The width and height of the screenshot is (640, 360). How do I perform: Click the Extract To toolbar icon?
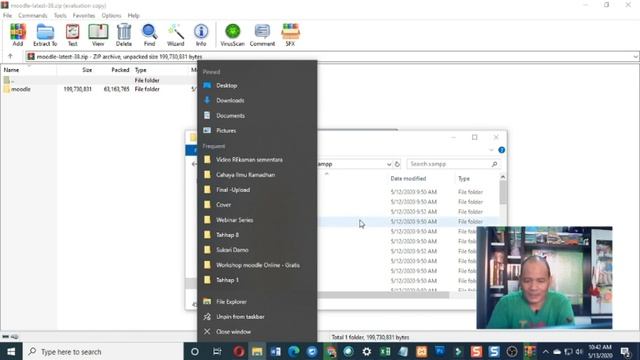click(45, 35)
